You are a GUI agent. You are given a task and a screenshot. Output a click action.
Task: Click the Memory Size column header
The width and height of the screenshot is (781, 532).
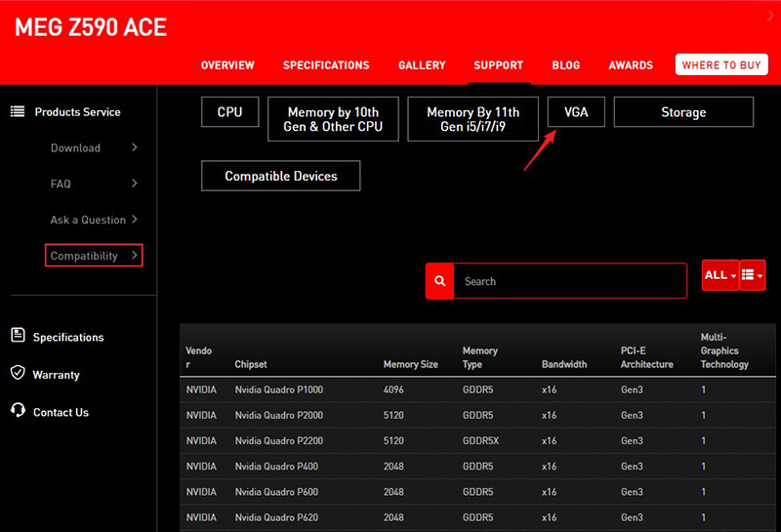click(410, 364)
